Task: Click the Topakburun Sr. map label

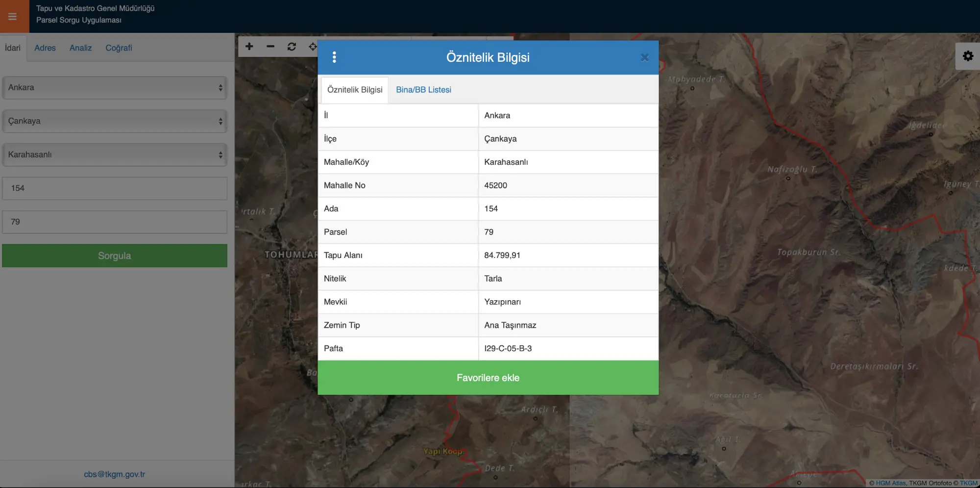Action: pyautogui.click(x=808, y=252)
